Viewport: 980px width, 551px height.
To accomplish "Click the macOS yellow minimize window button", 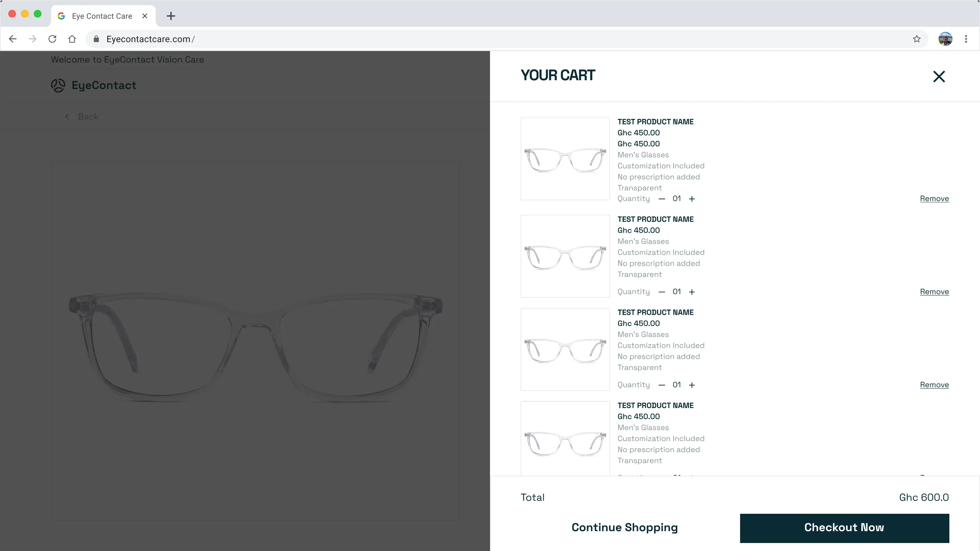I will click(25, 14).
